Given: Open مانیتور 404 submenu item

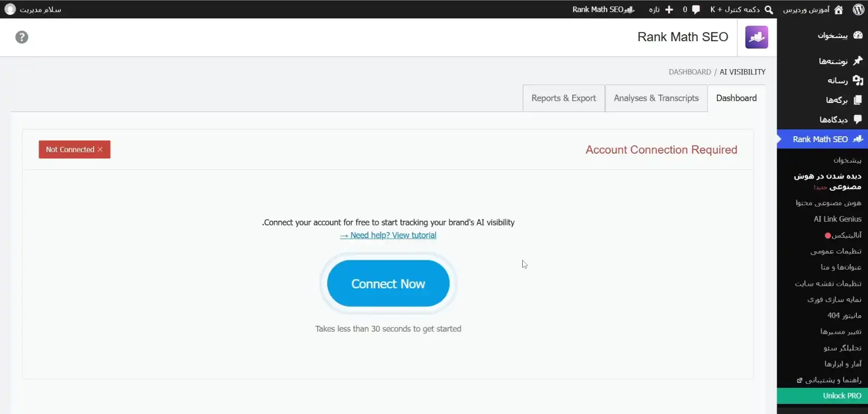Looking at the screenshot, I should [x=844, y=315].
